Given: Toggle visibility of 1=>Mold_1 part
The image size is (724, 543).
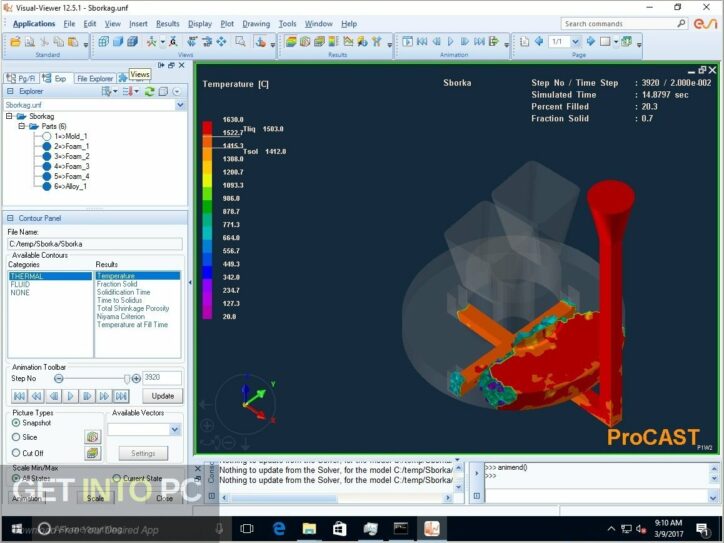Looking at the screenshot, I should click(47, 136).
